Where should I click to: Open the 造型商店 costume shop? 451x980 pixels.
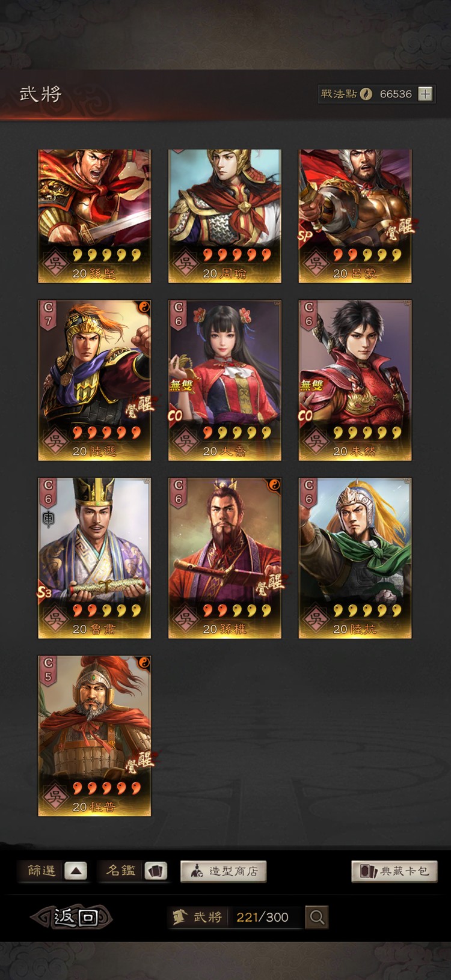223,871
